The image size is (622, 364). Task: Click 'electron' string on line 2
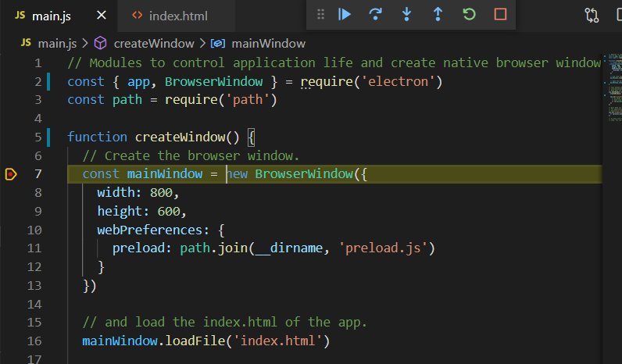coord(399,82)
